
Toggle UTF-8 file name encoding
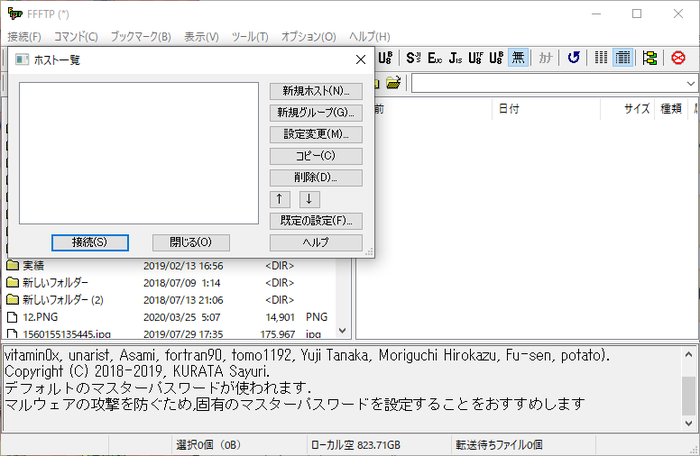475,58
